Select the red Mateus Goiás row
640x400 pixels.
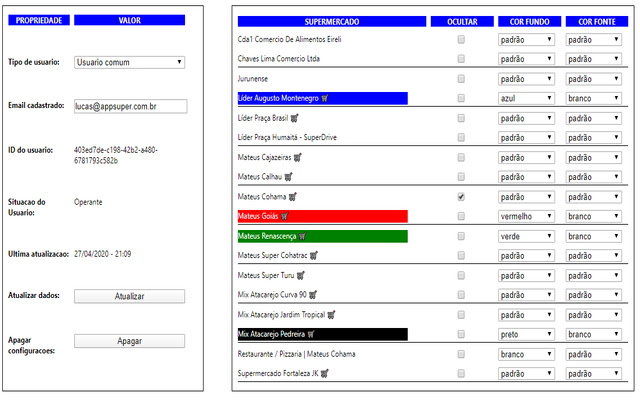pyautogui.click(x=323, y=216)
